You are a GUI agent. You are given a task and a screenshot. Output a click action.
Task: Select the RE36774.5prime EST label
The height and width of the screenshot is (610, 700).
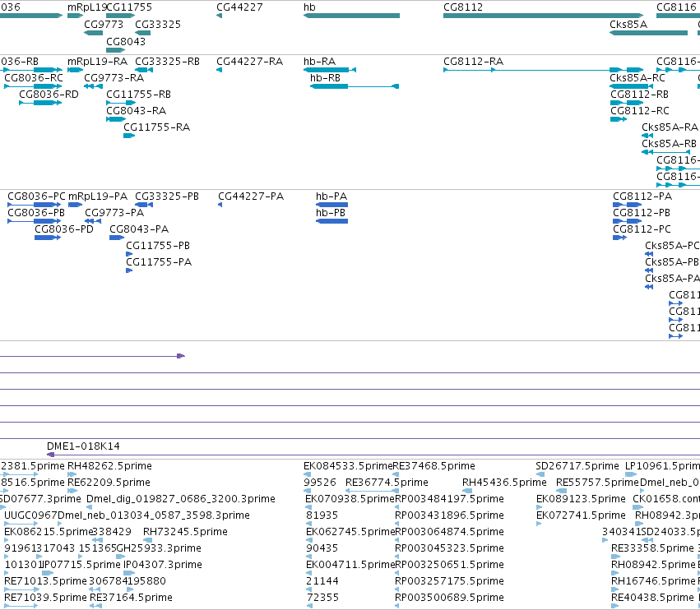pyautogui.click(x=387, y=483)
